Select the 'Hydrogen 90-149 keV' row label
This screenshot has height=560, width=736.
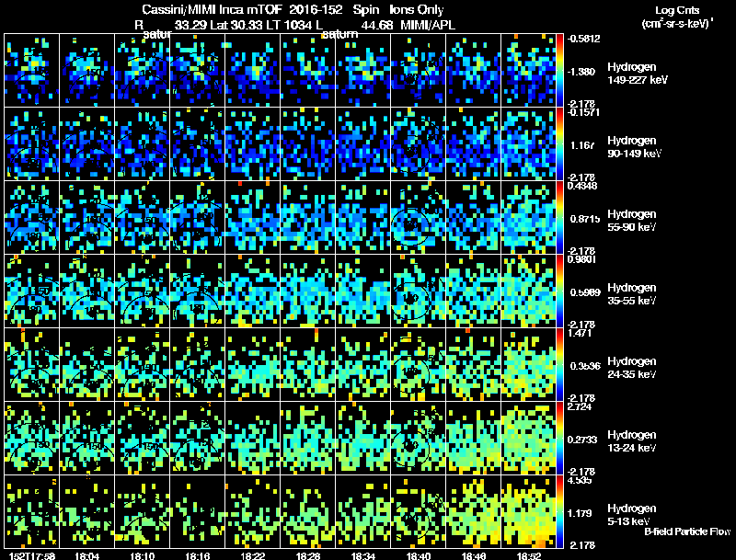pos(634,147)
